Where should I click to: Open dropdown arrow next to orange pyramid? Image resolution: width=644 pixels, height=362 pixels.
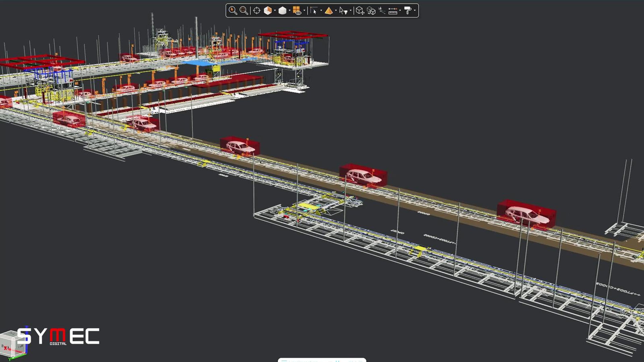pos(336,11)
